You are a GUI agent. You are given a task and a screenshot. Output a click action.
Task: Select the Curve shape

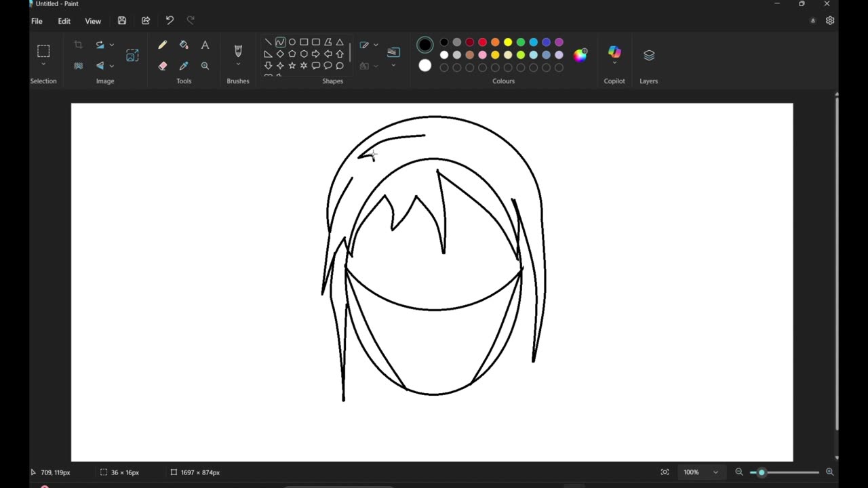point(280,42)
